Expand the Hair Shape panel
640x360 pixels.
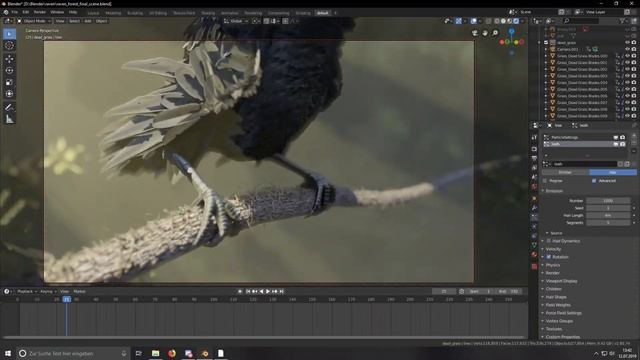click(556, 297)
